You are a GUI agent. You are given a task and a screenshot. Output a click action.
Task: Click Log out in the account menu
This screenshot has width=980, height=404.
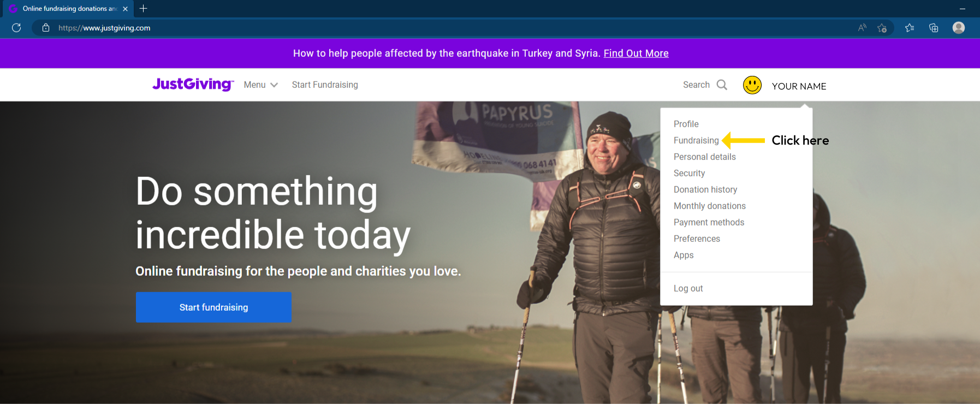pos(688,288)
